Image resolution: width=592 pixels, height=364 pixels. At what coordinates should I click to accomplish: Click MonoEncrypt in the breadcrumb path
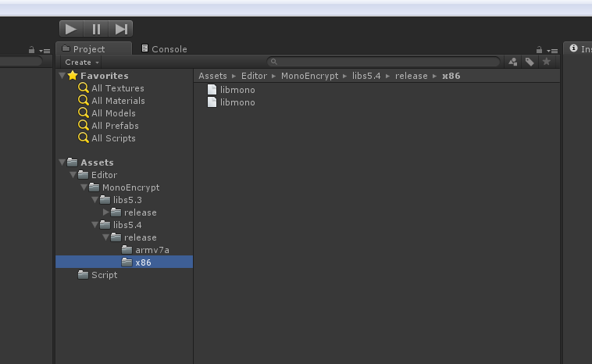pos(309,76)
